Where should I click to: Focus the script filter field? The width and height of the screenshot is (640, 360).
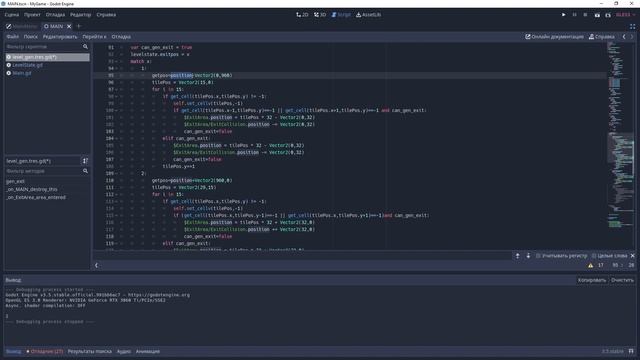[x=47, y=47]
